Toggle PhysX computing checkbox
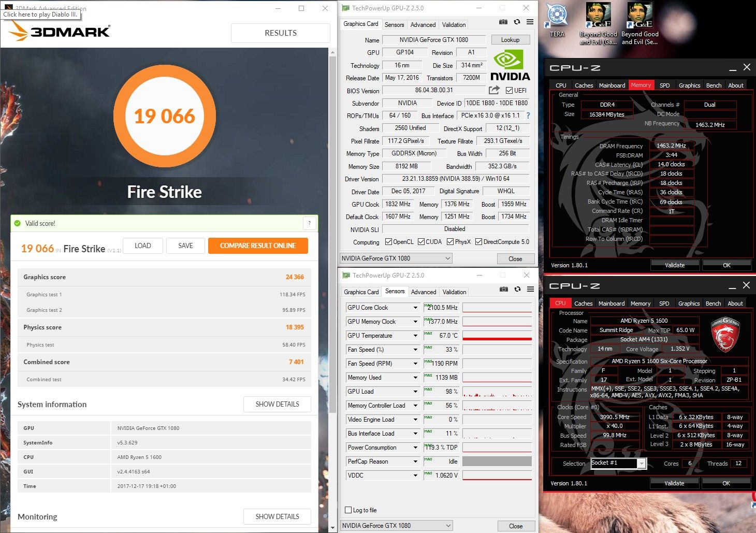756x533 pixels. [450, 242]
